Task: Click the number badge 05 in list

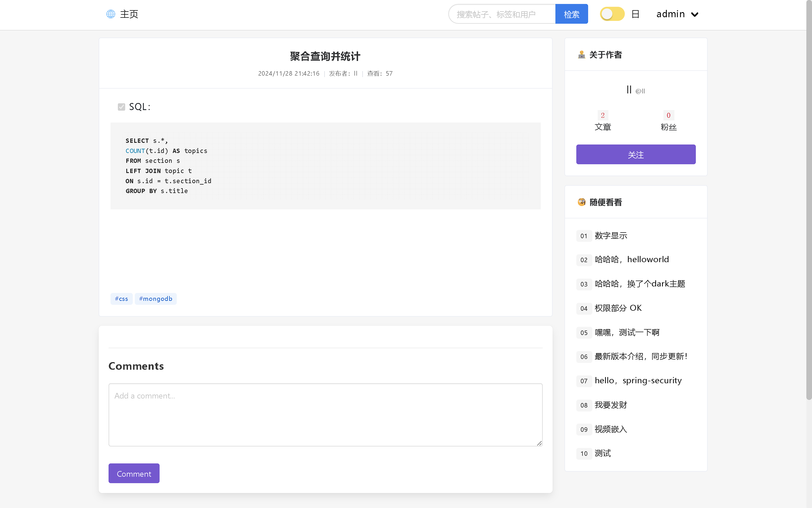Action: click(x=584, y=333)
